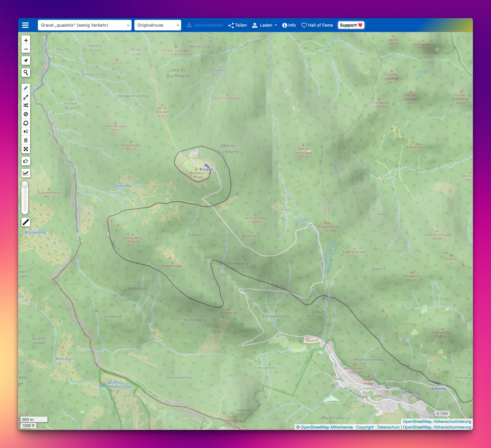Toggle the ruler measurement tool

tap(26, 222)
